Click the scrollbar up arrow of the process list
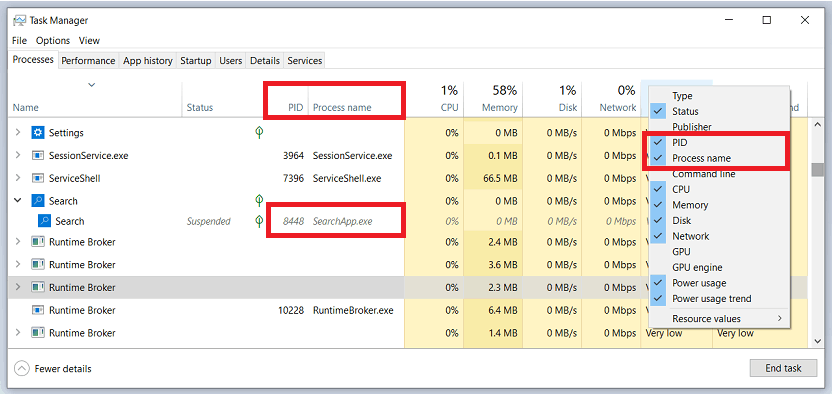 [817, 124]
